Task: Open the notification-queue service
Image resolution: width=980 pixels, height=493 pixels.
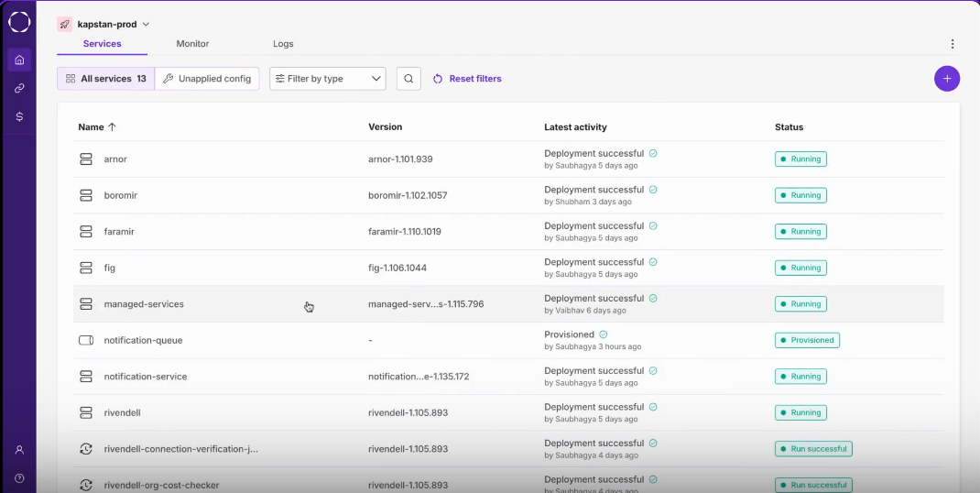Action: pyautogui.click(x=143, y=340)
